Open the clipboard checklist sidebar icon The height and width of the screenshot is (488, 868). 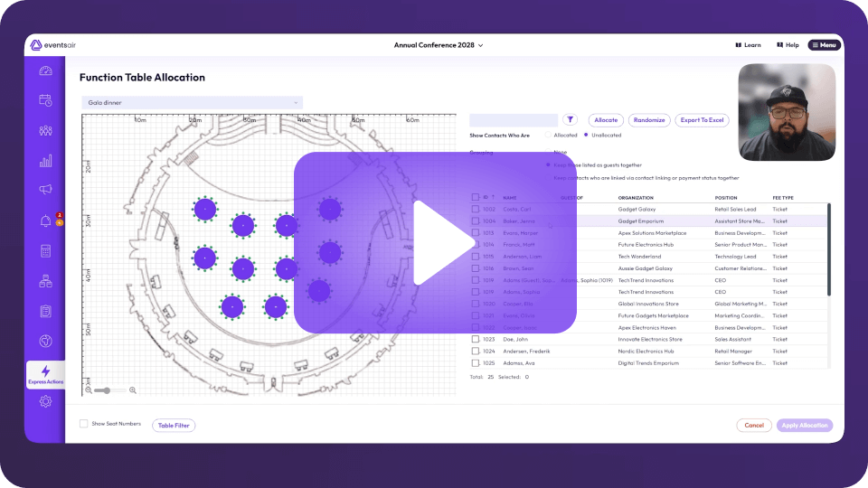[45, 311]
